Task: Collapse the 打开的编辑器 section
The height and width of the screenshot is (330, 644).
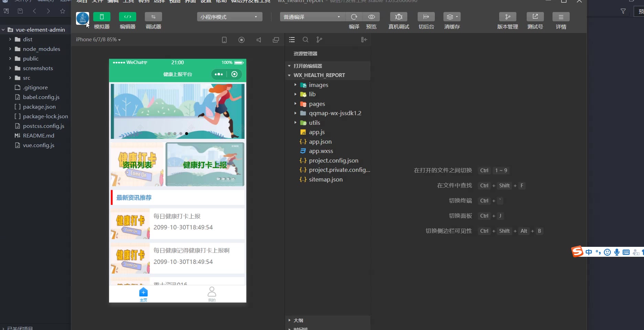Action: 328,66
